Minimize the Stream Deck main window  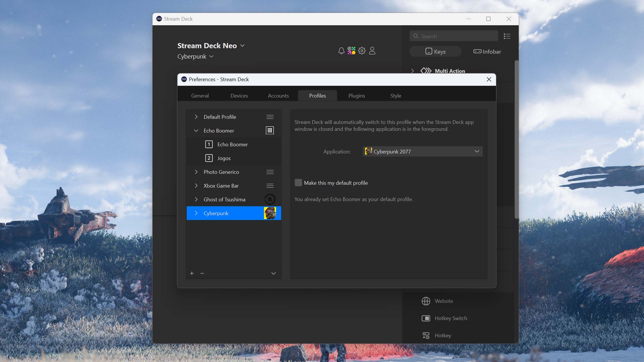point(469,19)
